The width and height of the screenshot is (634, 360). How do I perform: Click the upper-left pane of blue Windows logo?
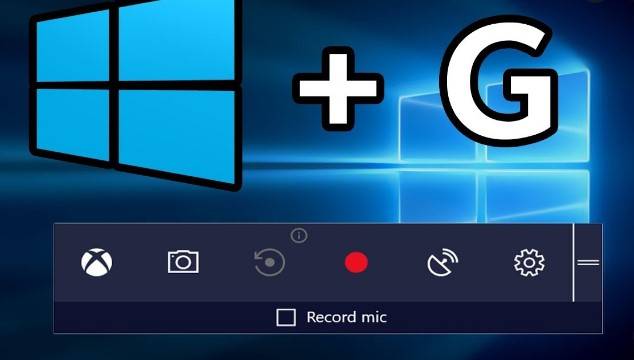pos(74,47)
